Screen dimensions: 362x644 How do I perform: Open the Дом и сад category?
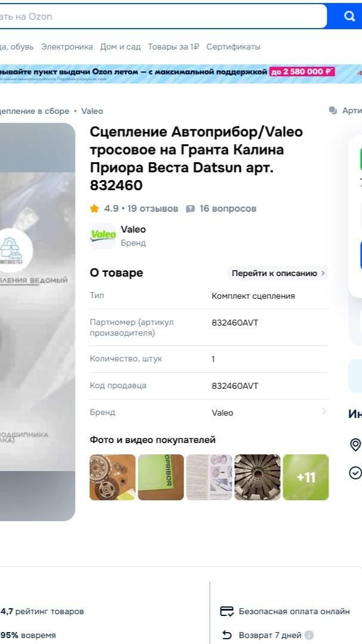(120, 47)
